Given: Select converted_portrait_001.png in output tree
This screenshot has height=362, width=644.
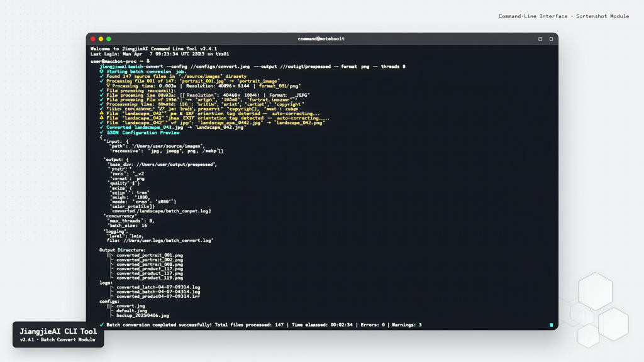Looking at the screenshot, I should (150, 255).
